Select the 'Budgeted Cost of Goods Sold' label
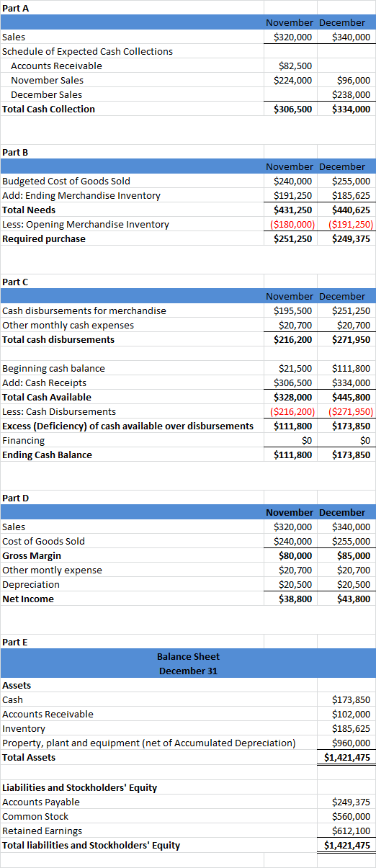 [x=67, y=181]
